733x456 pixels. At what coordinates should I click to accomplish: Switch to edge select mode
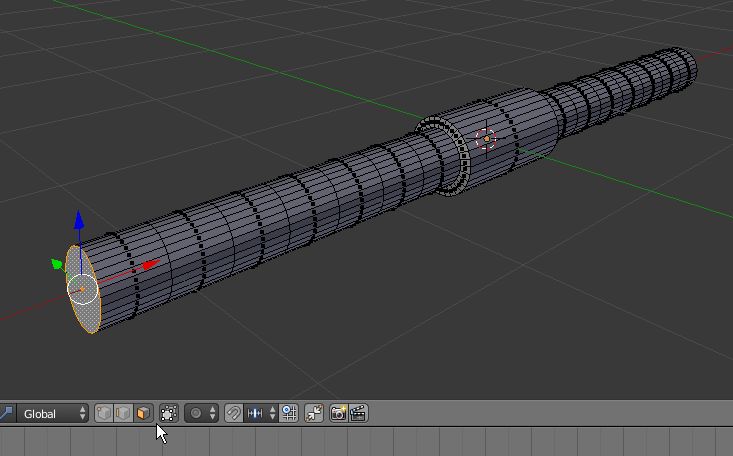tap(123, 413)
